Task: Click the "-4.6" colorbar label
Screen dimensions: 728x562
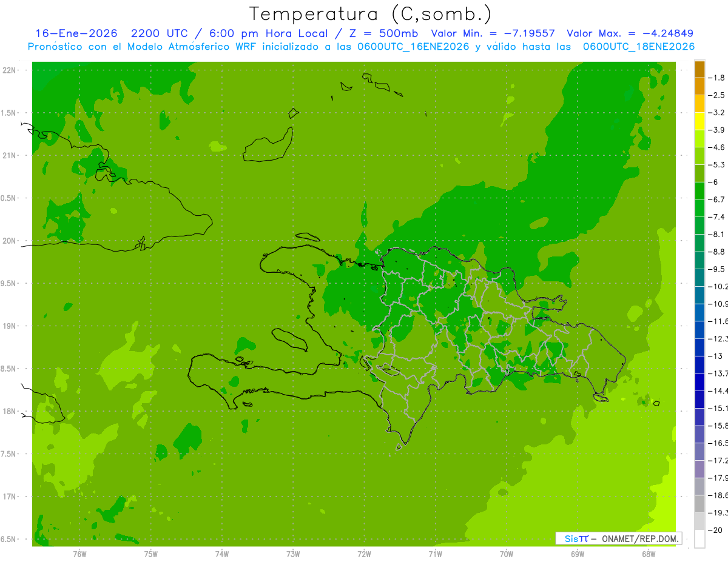Action: 716,147
